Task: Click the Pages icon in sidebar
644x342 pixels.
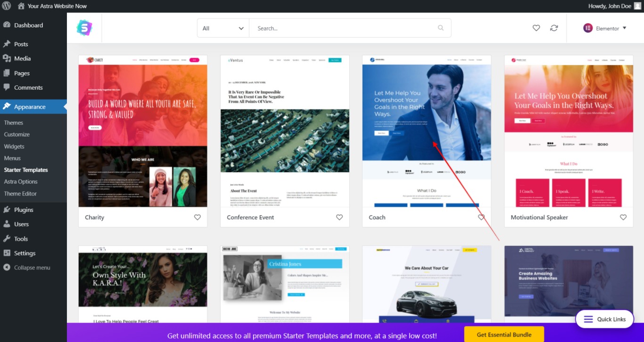Action: (x=7, y=73)
